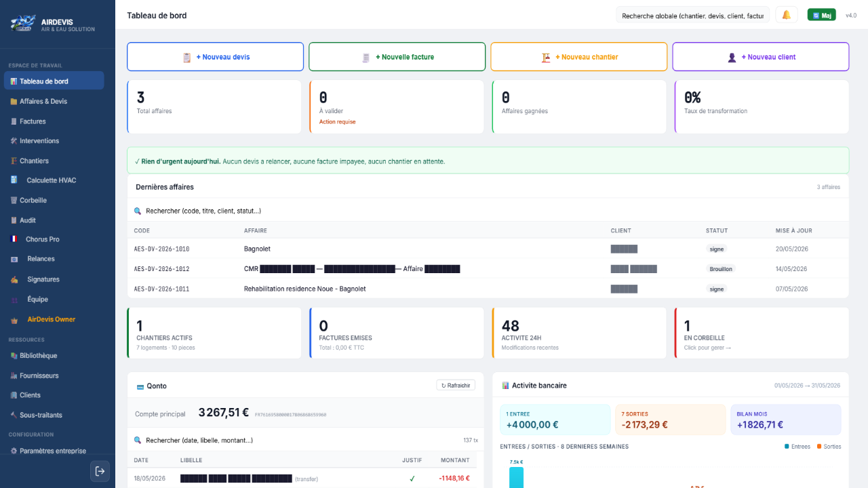Viewport: 868px width, 488px height.
Task: Click the STATUT column header
Action: [x=717, y=230]
